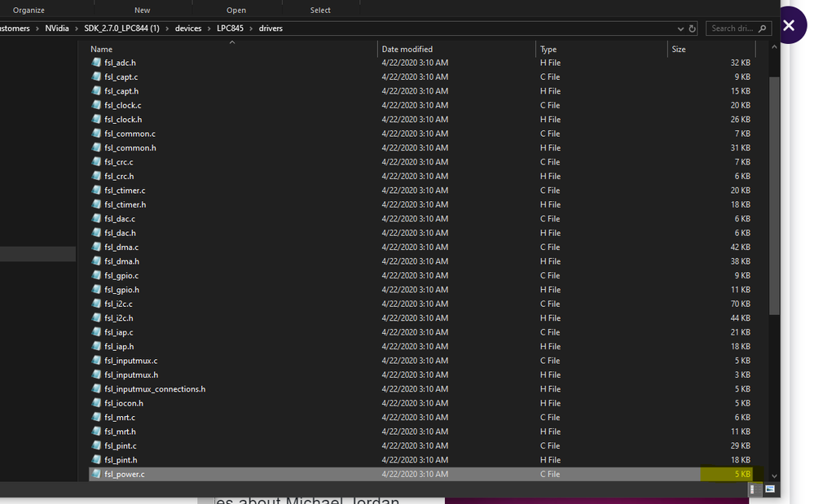Open the Open ribbon group
This screenshot has height=504, width=814.
tap(236, 11)
